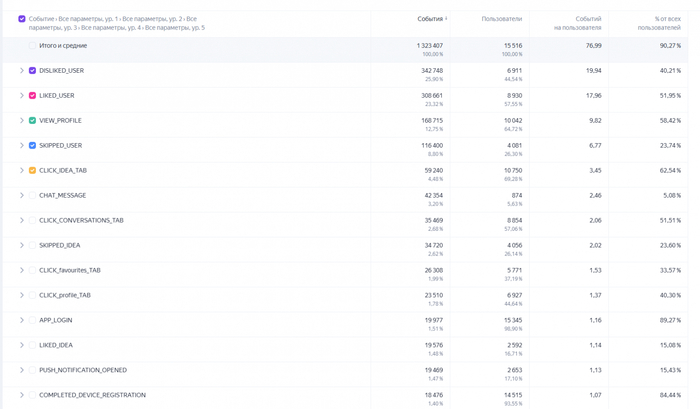This screenshot has height=409, width=700.
Task: Disable the green VIEW_PROFILE series checkbox
Action: pyautogui.click(x=33, y=121)
